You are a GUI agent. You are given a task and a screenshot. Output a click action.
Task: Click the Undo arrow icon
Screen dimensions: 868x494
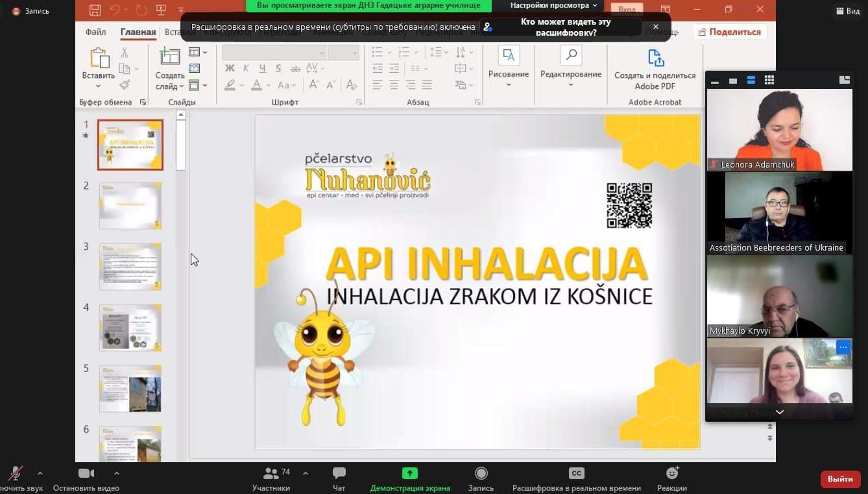click(x=115, y=10)
